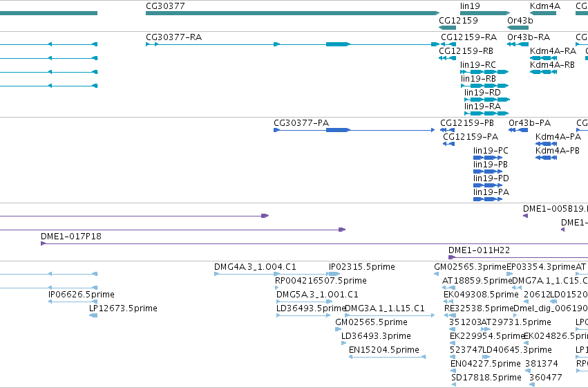Select SD17818.5prime EST
Screen dimensions: 588x388
(x=454, y=385)
